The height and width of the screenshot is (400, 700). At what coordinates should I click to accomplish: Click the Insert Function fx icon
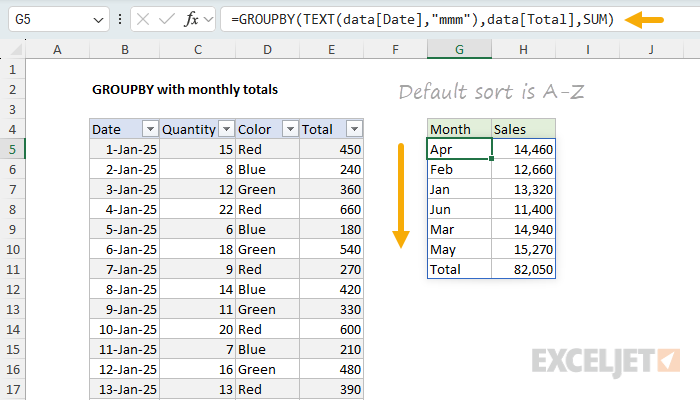[192, 19]
